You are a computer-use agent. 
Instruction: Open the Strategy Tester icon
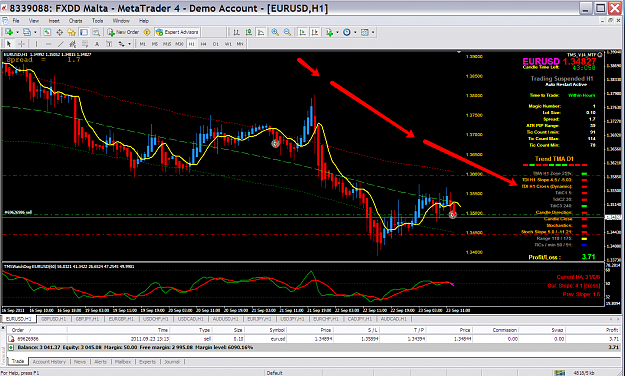coord(96,32)
